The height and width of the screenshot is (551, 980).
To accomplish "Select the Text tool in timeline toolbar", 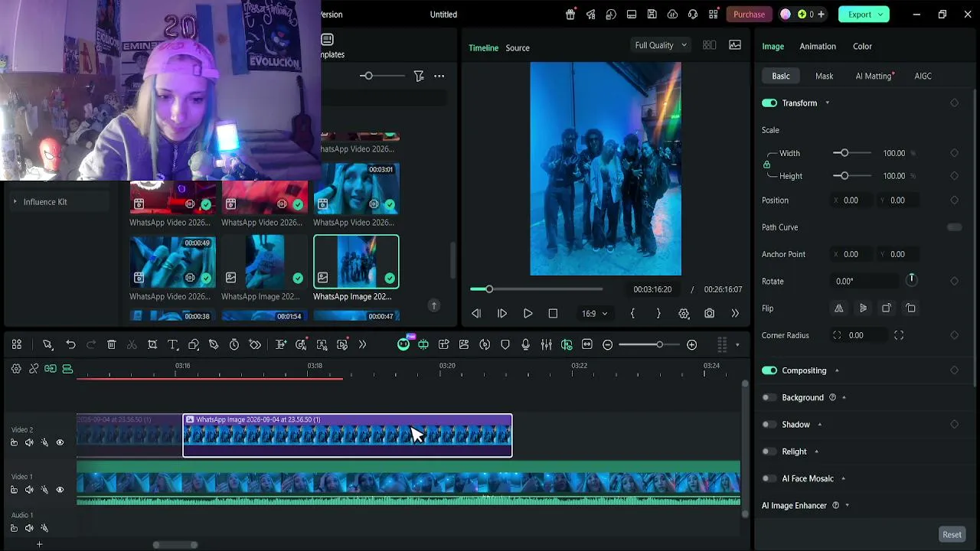I will pos(172,345).
